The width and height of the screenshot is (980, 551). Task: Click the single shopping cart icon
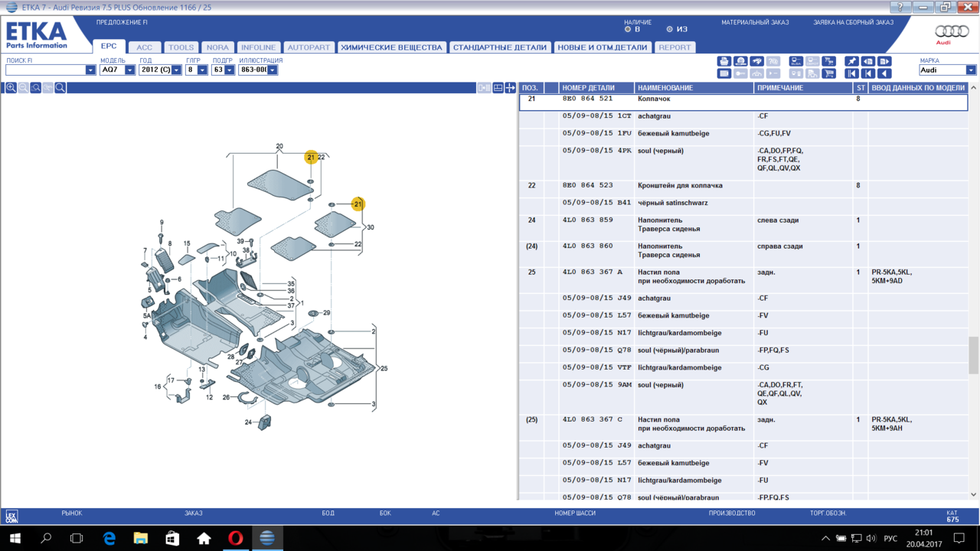[x=828, y=73]
